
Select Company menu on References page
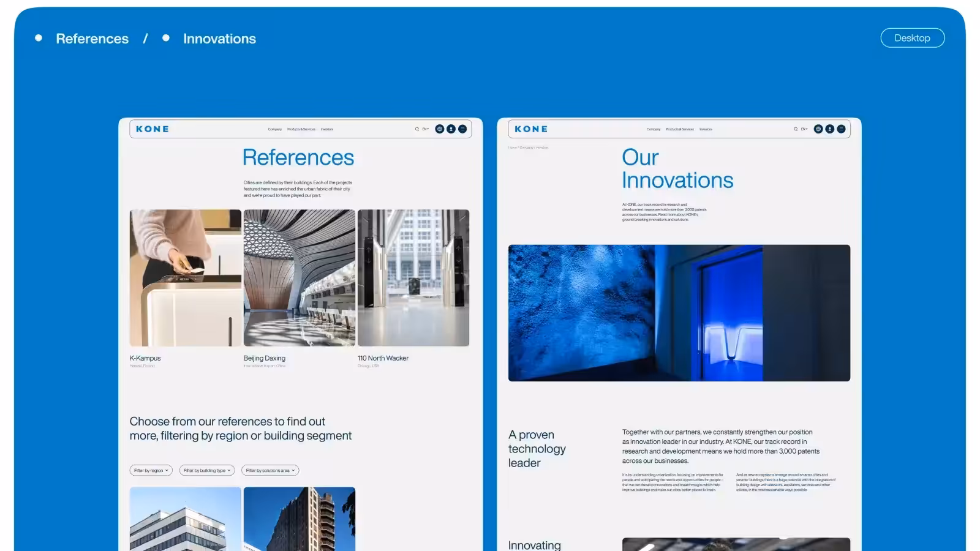click(275, 129)
